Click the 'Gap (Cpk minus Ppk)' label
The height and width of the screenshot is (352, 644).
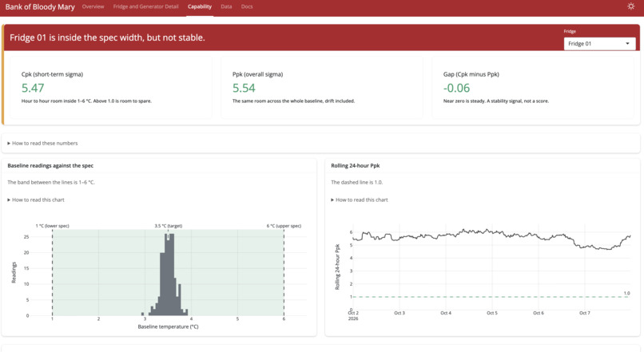pos(471,74)
